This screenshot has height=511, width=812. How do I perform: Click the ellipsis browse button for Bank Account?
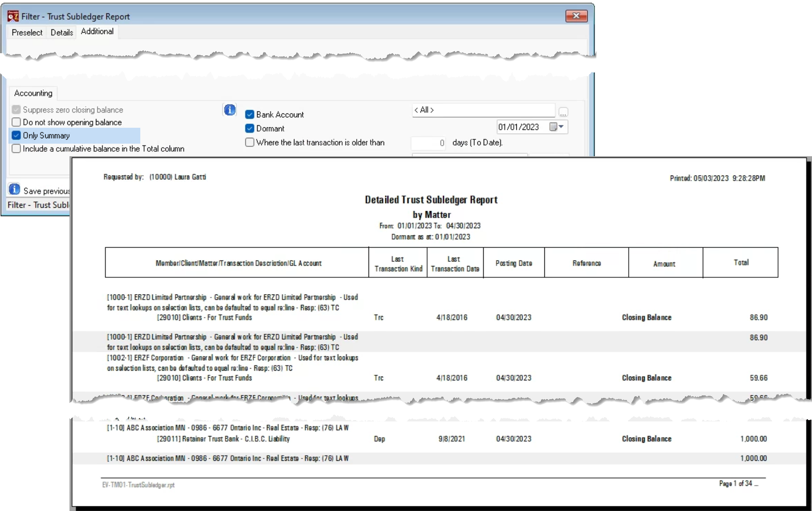click(x=563, y=112)
